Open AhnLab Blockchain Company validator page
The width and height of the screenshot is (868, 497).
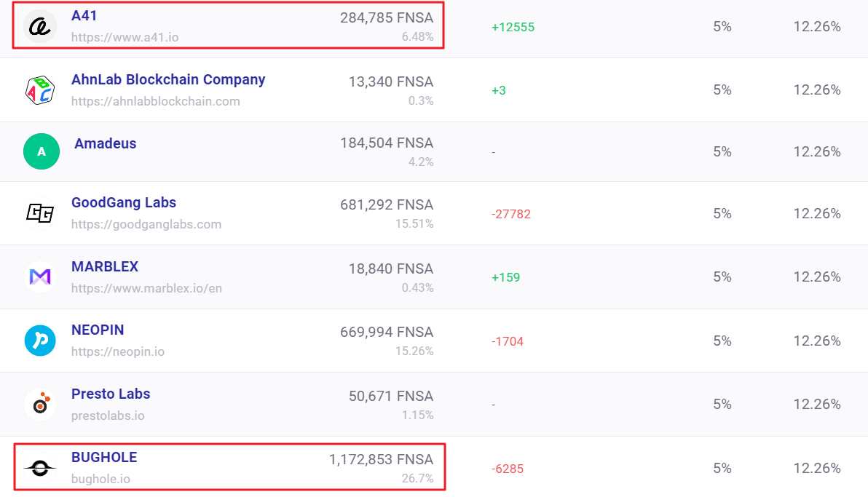click(x=168, y=79)
